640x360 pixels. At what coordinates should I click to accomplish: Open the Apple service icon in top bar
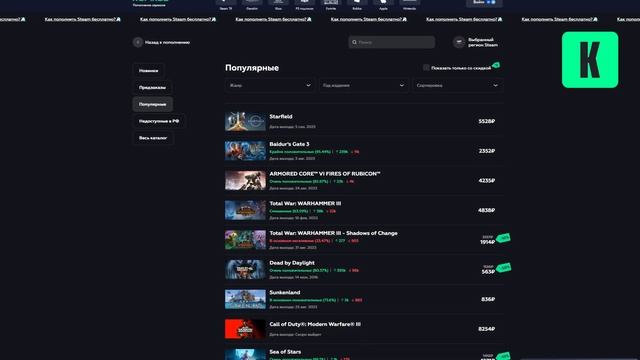(x=383, y=3)
